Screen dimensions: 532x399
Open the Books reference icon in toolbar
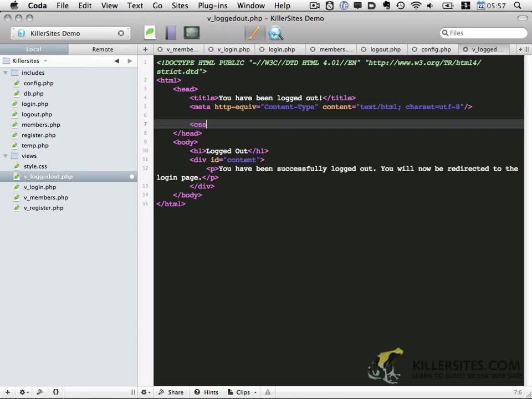[x=171, y=33]
